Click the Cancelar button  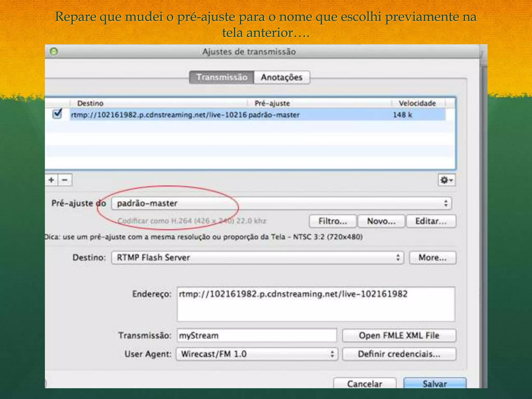(365, 383)
